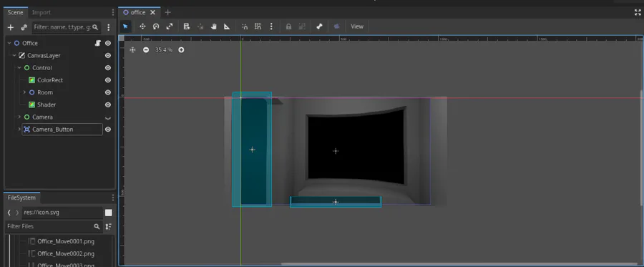Open scene tree extra options menu

coord(109,27)
